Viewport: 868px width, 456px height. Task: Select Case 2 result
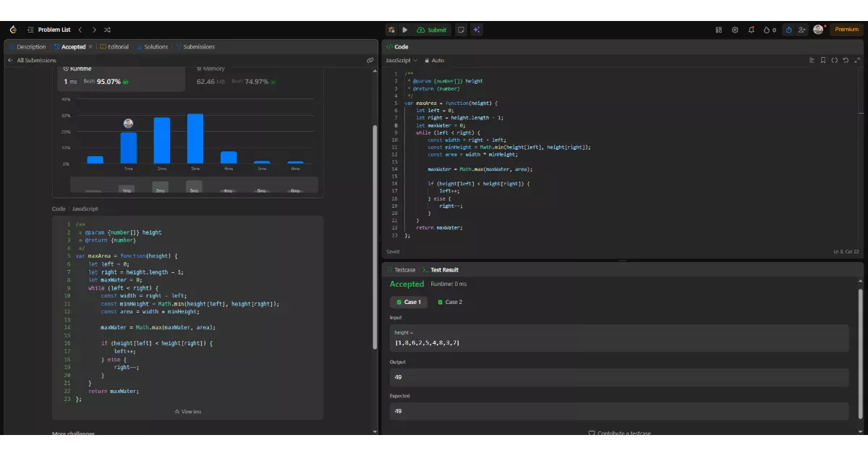[450, 302]
